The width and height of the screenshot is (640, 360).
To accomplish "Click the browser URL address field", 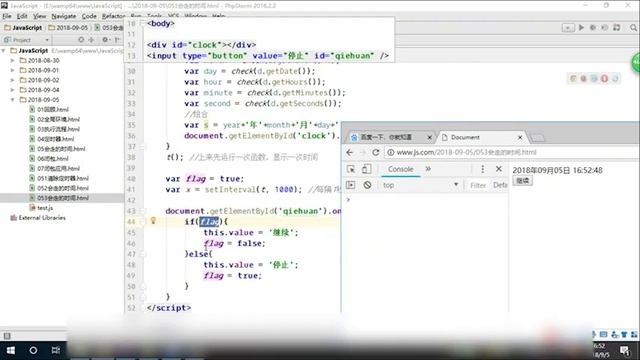I will [512, 152].
